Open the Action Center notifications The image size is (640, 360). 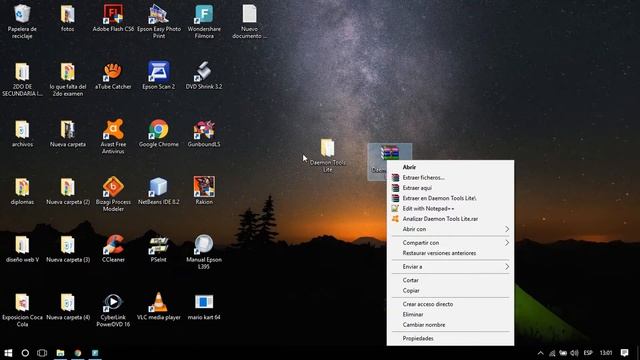coord(624,353)
